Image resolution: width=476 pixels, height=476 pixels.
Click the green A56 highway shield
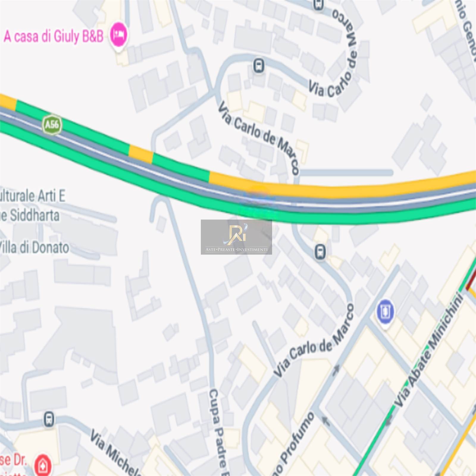coord(52,125)
